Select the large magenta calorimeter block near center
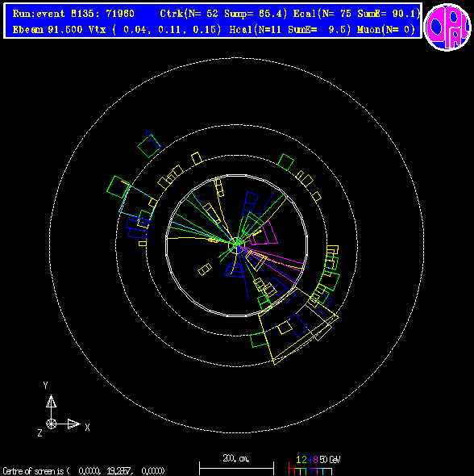This screenshot has height=476, width=474. pyautogui.click(x=264, y=233)
